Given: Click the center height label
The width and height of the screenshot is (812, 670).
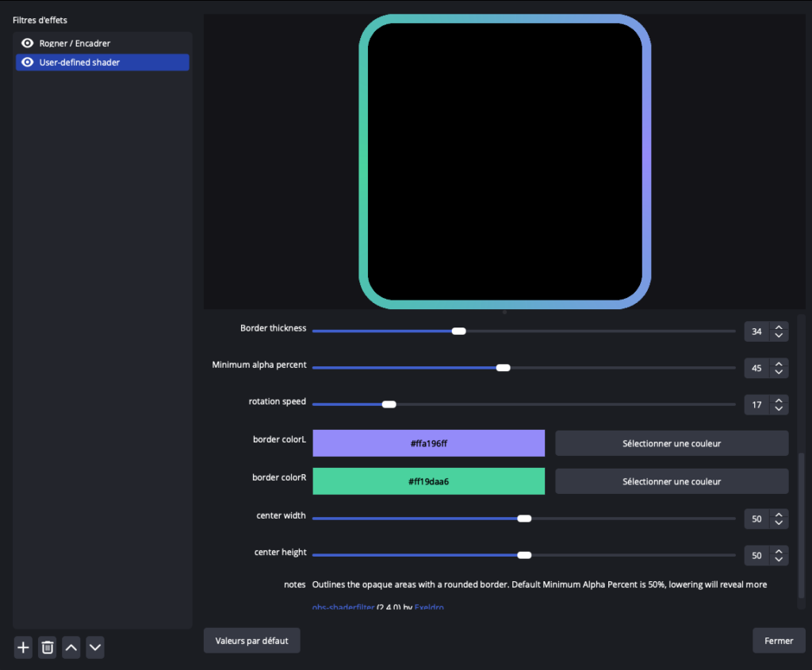Looking at the screenshot, I should point(281,553).
